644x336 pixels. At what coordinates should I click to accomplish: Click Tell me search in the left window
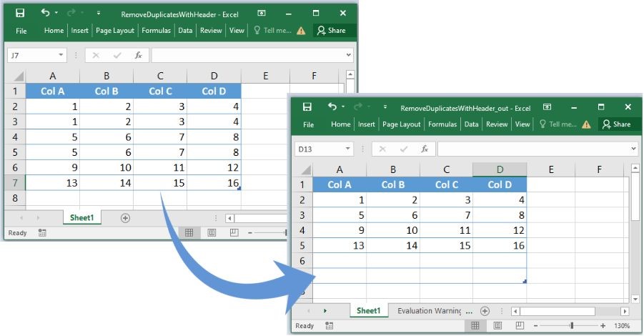(272, 31)
